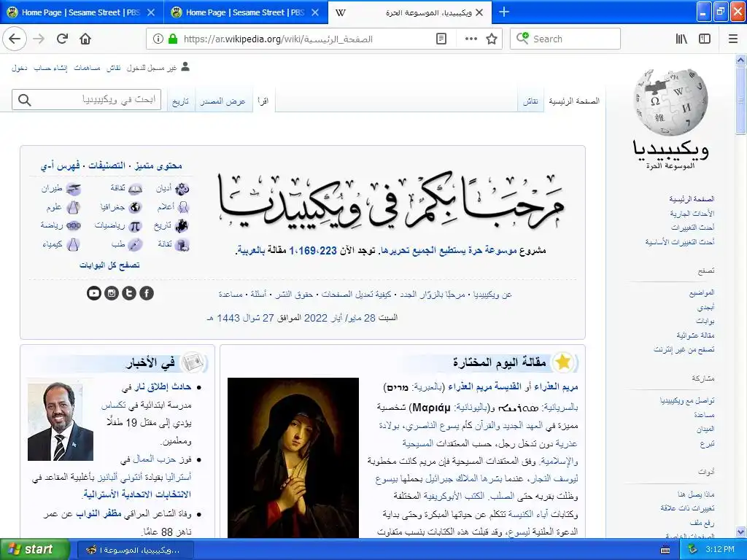Open Wikipedia's YouTube icon
The height and width of the screenshot is (560, 747).
tap(94, 293)
